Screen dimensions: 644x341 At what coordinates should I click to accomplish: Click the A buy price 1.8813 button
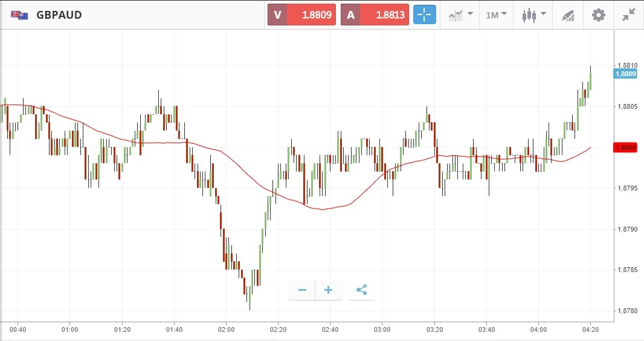[375, 15]
